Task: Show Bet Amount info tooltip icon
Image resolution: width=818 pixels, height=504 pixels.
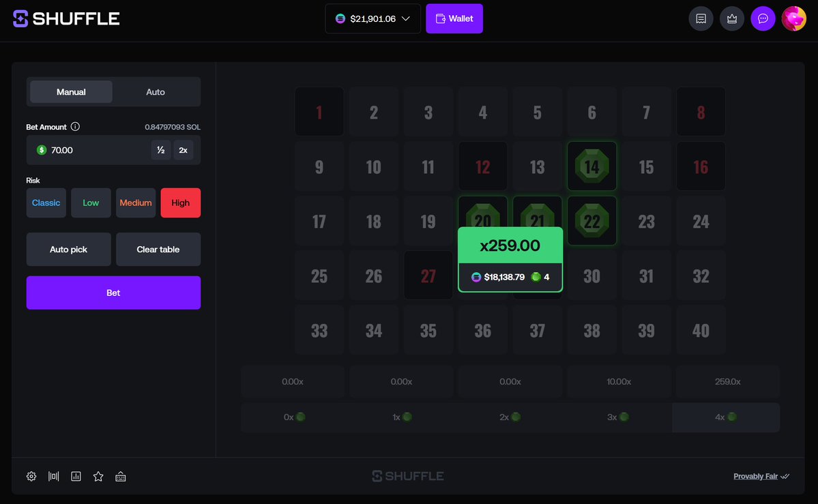Action: point(75,127)
